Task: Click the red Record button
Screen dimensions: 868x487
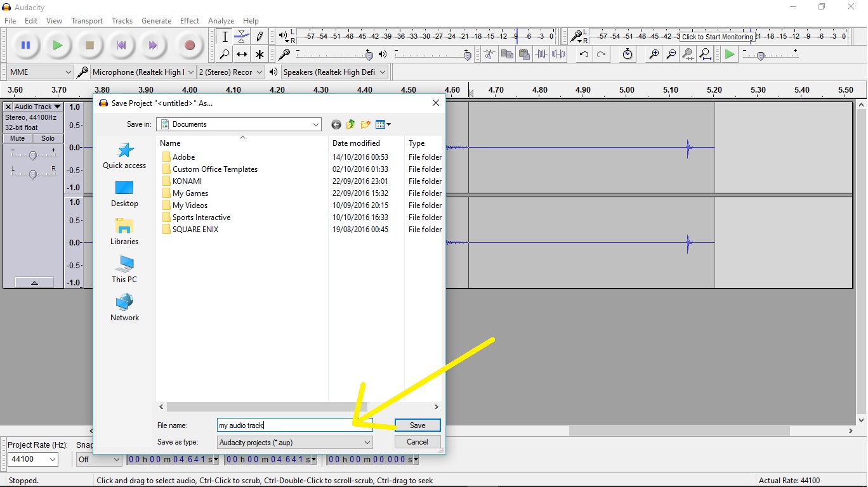Action: (189, 45)
